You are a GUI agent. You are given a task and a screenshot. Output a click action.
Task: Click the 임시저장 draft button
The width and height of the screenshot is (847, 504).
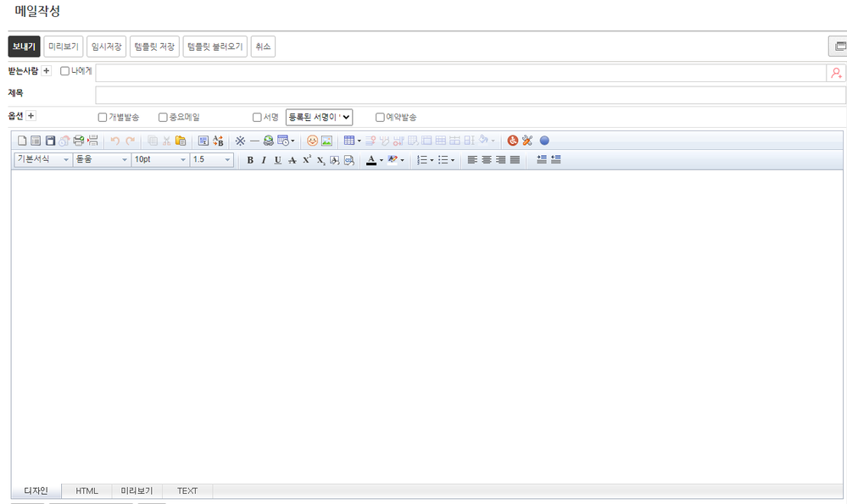(x=107, y=47)
